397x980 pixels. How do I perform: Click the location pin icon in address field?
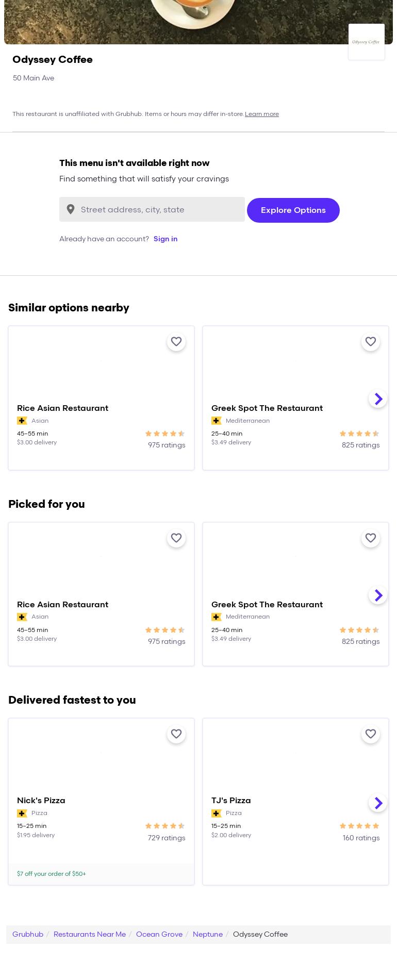71,209
